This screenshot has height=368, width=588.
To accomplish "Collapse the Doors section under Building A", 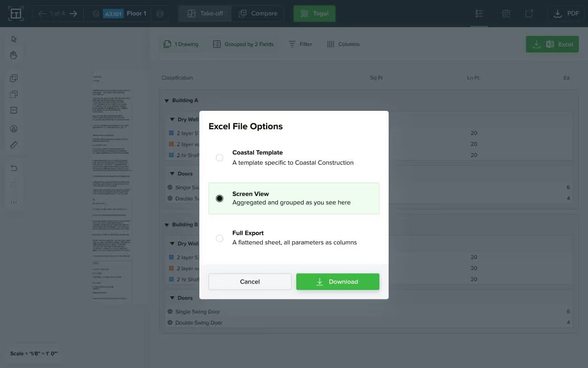I will tap(172, 174).
